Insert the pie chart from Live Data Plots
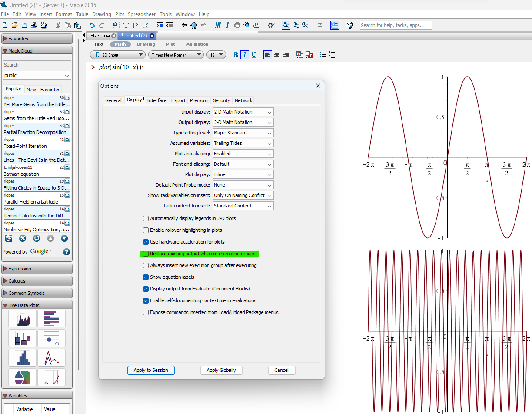 (22, 377)
